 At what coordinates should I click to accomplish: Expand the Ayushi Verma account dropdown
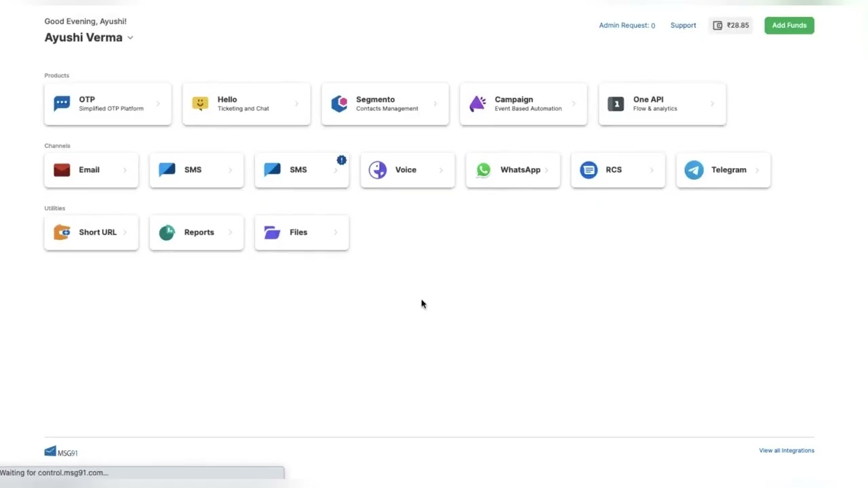[x=130, y=38]
